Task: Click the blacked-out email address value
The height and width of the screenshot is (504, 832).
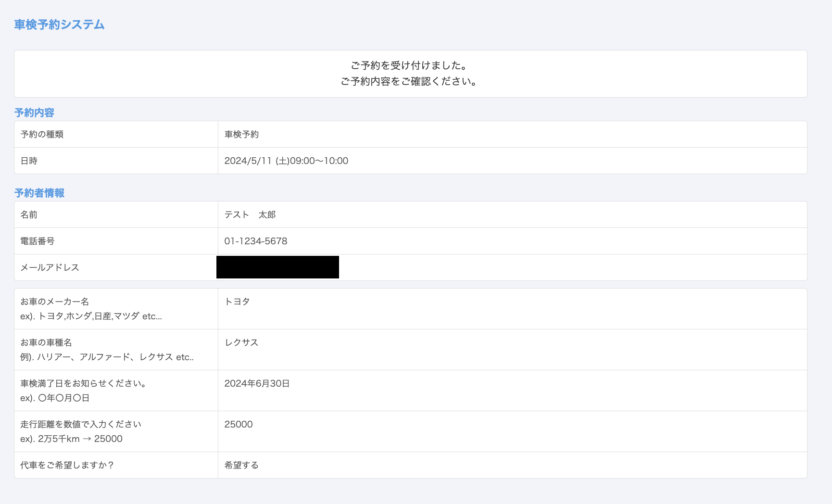Action: [277, 267]
